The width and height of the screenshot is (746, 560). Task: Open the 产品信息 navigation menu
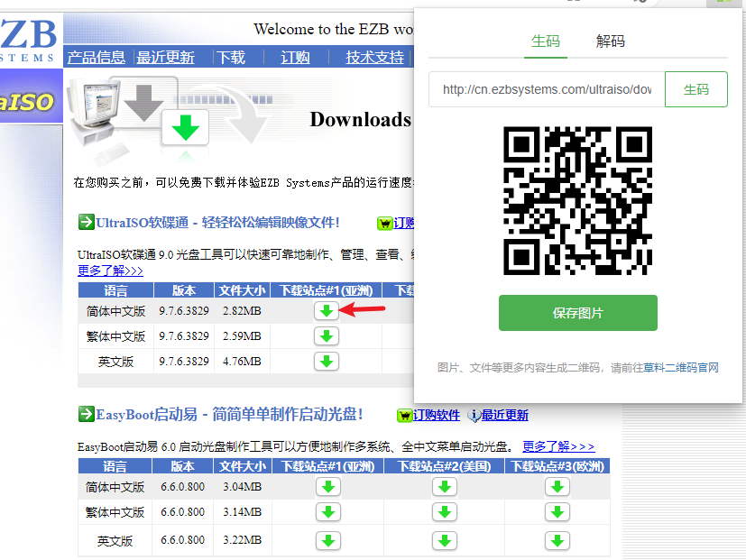click(x=97, y=57)
